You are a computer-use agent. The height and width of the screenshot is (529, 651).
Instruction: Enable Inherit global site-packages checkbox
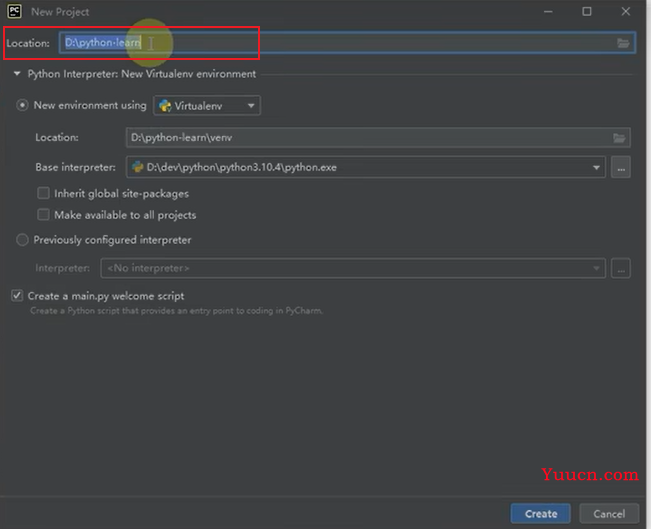pos(43,193)
